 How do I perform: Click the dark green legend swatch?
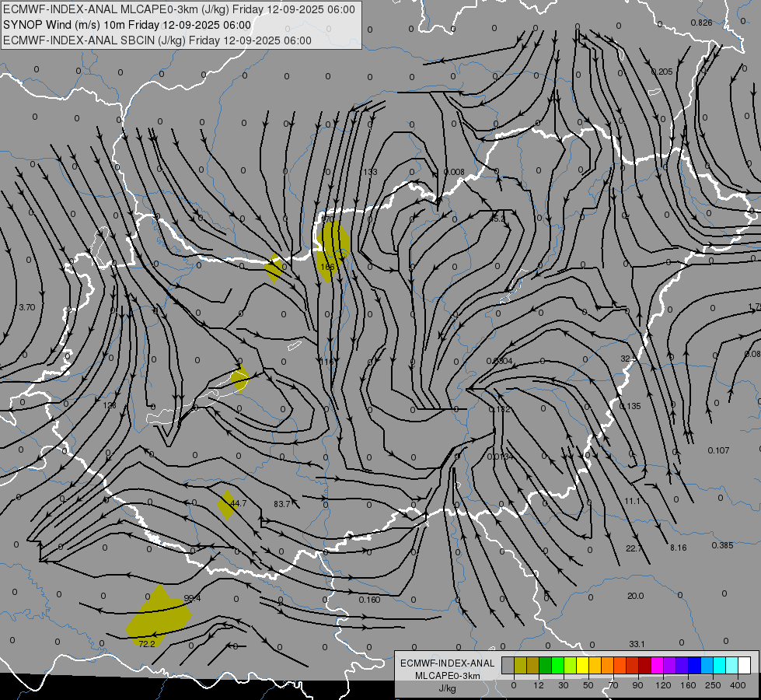546,666
